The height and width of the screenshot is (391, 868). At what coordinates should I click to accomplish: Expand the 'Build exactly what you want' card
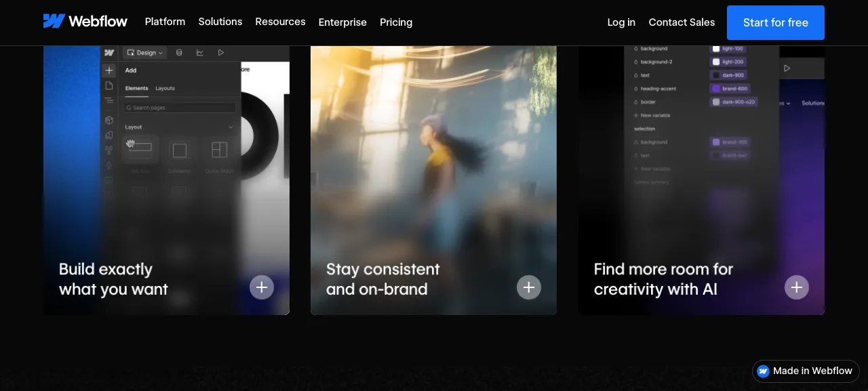tap(262, 287)
